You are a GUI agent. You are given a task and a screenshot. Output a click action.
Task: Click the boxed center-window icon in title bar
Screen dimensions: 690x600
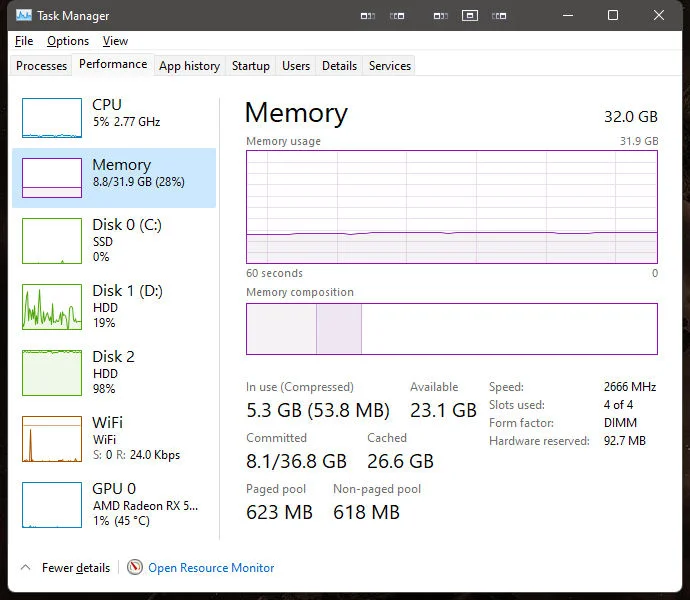470,16
